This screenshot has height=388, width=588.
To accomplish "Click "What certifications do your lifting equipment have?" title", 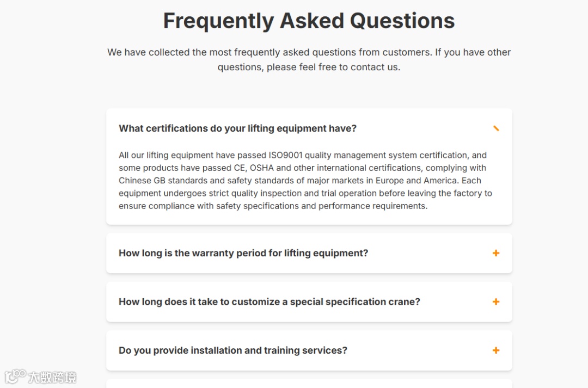I will pos(237,128).
